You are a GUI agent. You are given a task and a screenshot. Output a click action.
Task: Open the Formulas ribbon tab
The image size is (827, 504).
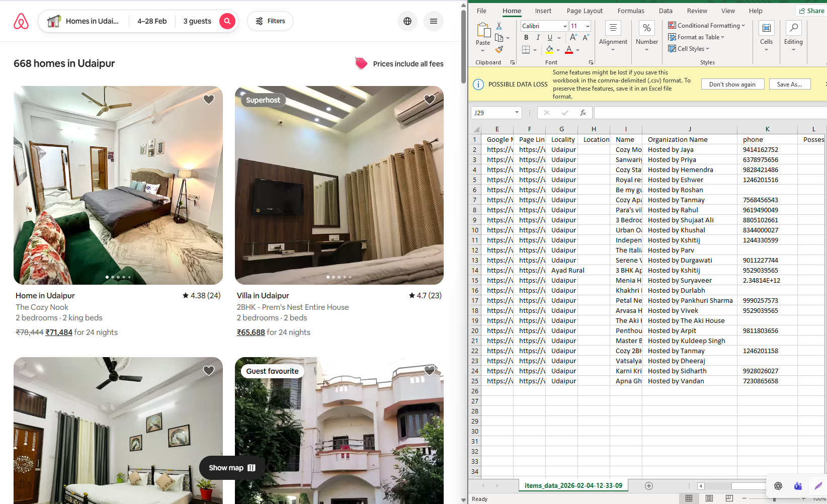pyautogui.click(x=630, y=11)
